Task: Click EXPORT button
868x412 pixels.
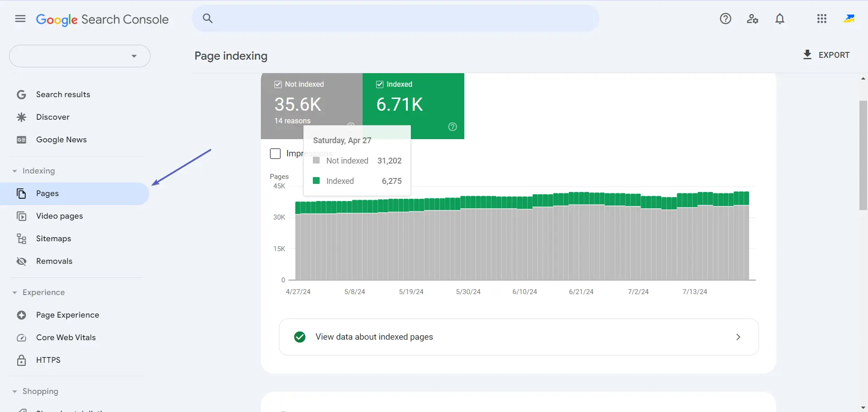Action: [826, 55]
